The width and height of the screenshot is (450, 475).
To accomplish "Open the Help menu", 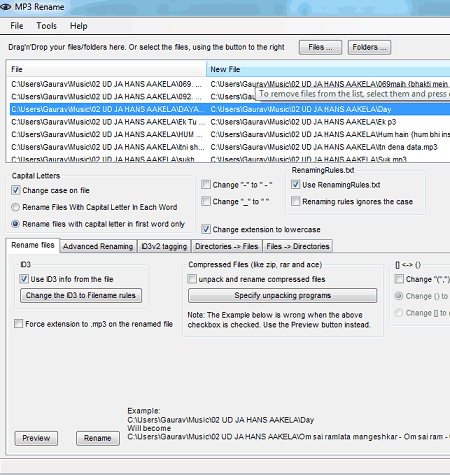I will click(x=79, y=26).
